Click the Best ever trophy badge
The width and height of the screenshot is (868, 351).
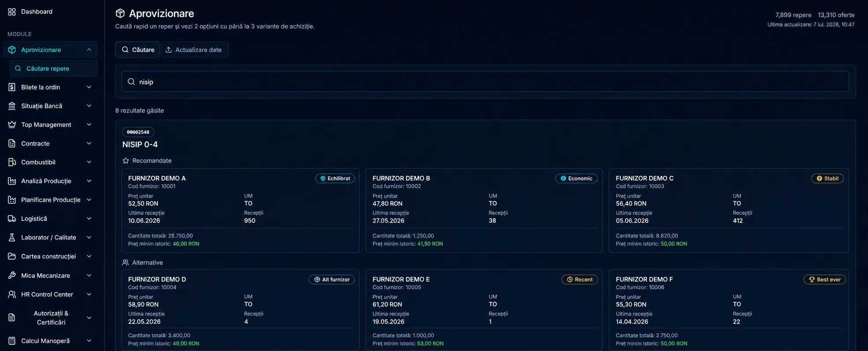(825, 279)
